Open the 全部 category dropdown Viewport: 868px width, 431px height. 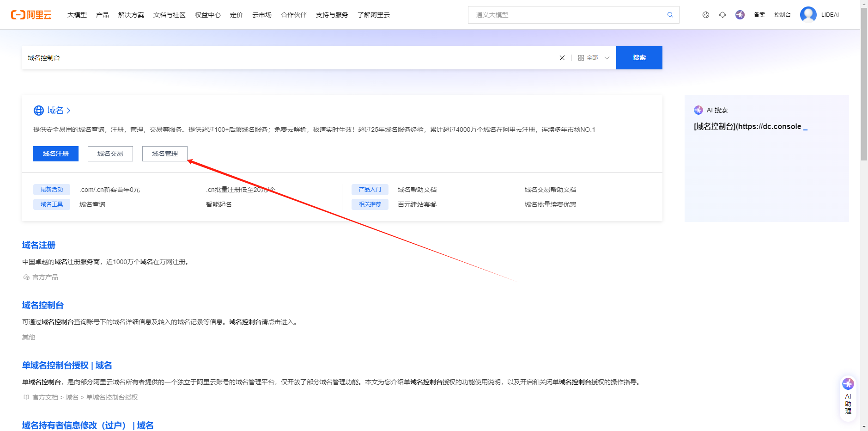tap(593, 57)
